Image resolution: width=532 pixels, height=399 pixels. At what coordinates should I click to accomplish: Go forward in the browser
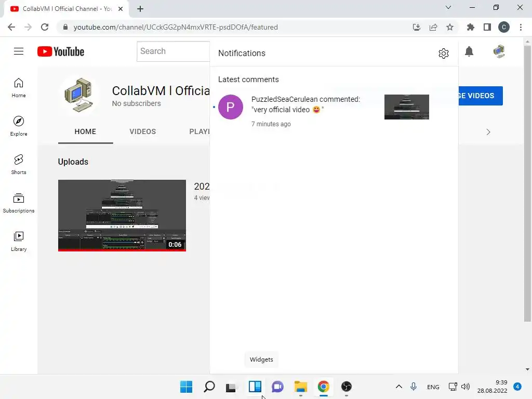[x=28, y=27]
